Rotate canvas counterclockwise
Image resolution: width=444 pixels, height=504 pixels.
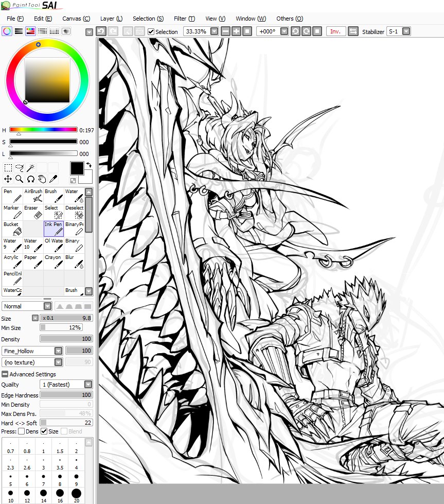(x=295, y=31)
